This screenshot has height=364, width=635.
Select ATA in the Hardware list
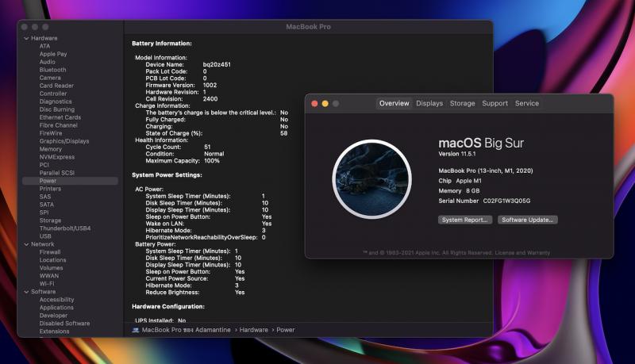pyautogui.click(x=44, y=46)
